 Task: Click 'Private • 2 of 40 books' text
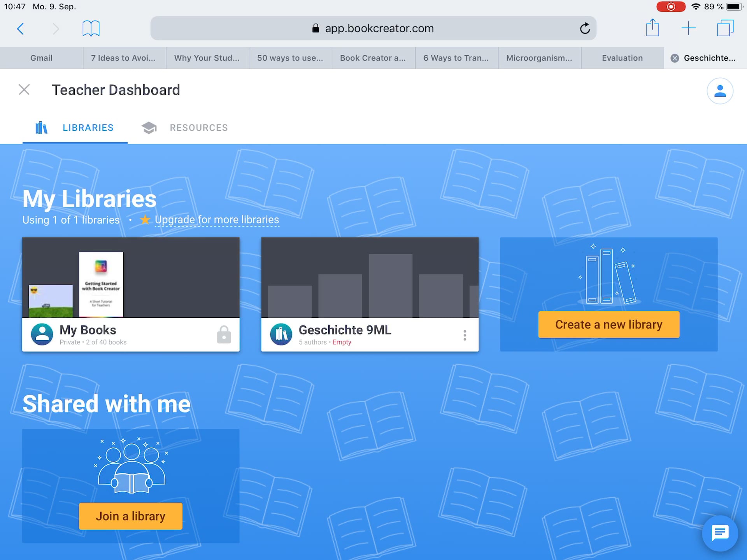coord(93,342)
